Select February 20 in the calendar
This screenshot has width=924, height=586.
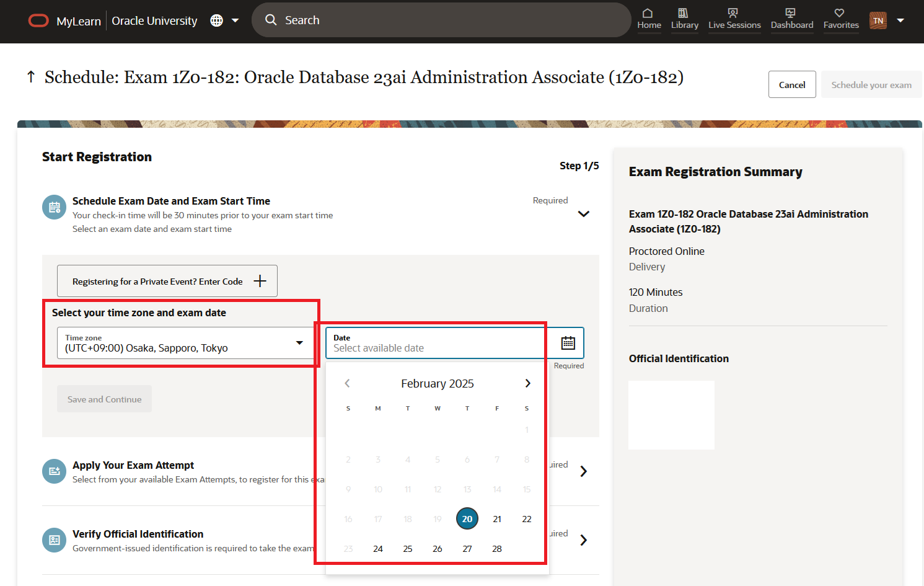(x=467, y=518)
